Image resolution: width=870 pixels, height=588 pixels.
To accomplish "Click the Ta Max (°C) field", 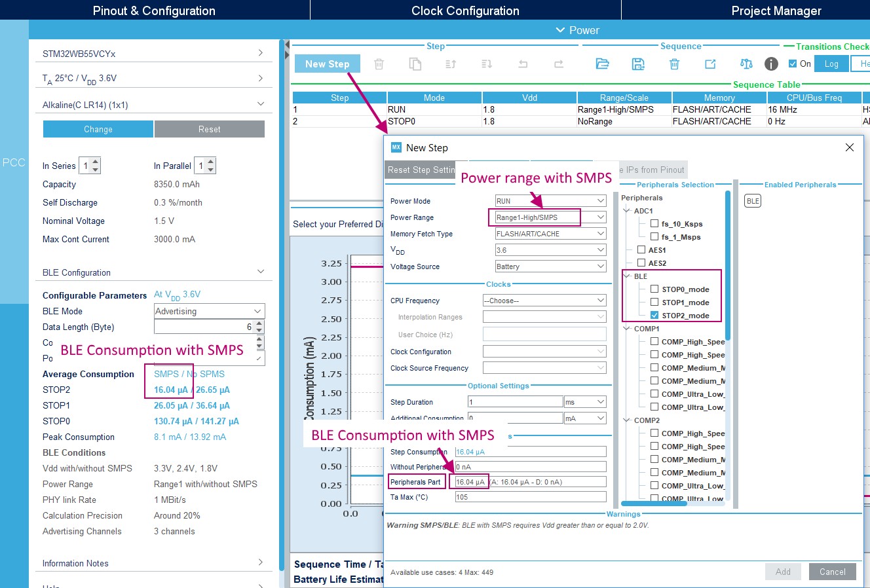I will 531,497.
